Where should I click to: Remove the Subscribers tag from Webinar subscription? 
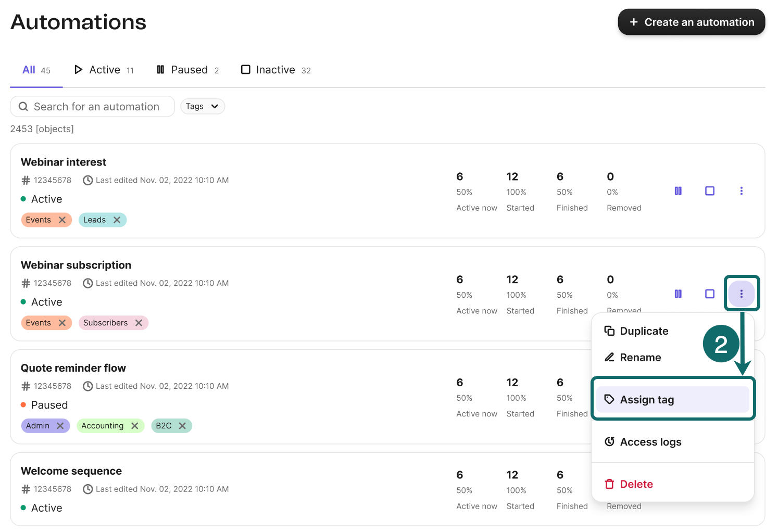139,323
